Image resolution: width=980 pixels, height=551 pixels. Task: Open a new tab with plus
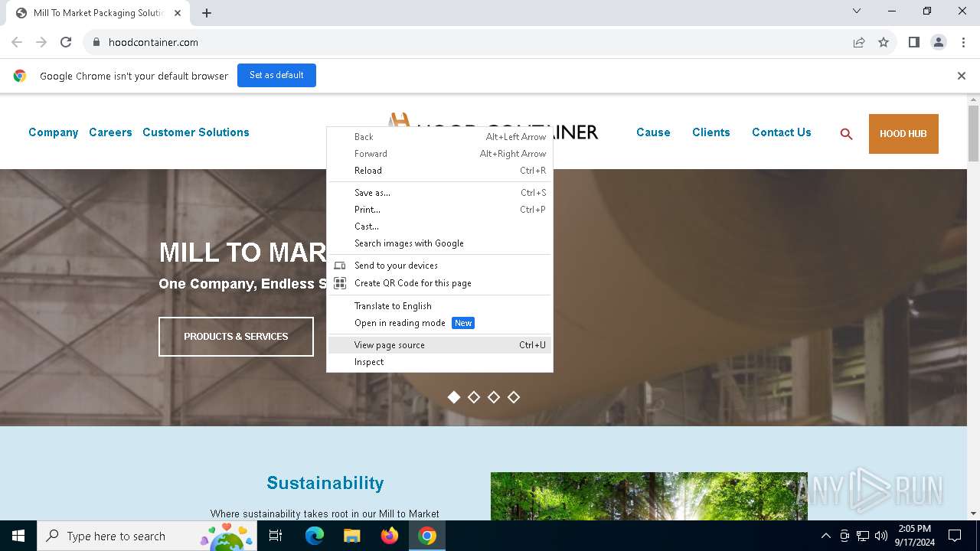(x=207, y=13)
